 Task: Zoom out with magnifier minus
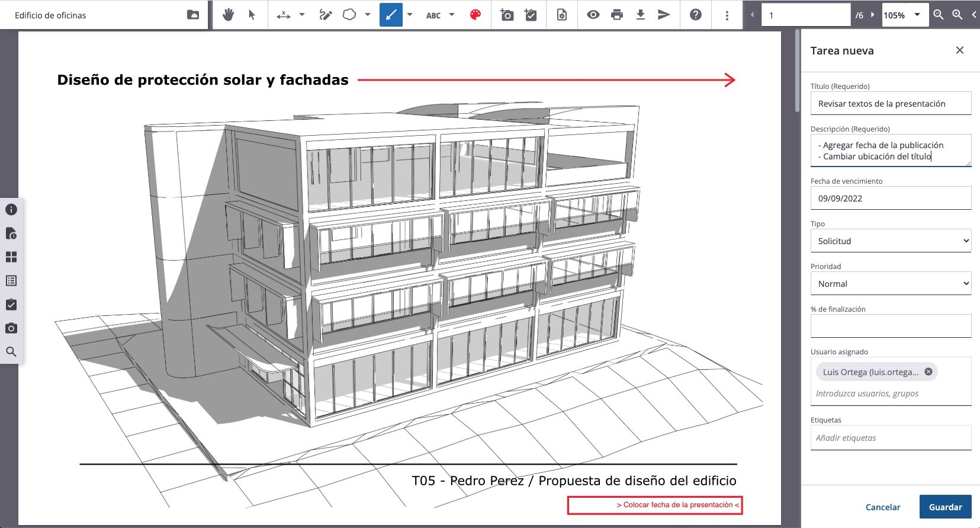pos(939,15)
